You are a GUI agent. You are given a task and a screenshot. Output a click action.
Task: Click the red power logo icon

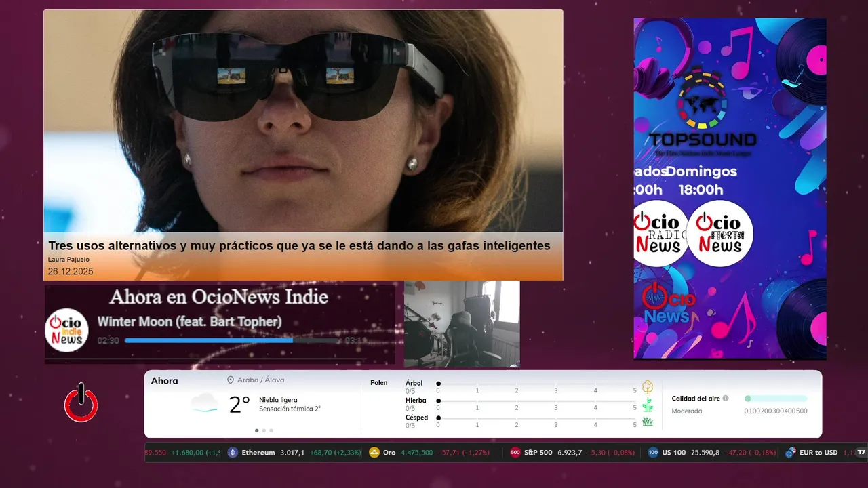coord(81,403)
